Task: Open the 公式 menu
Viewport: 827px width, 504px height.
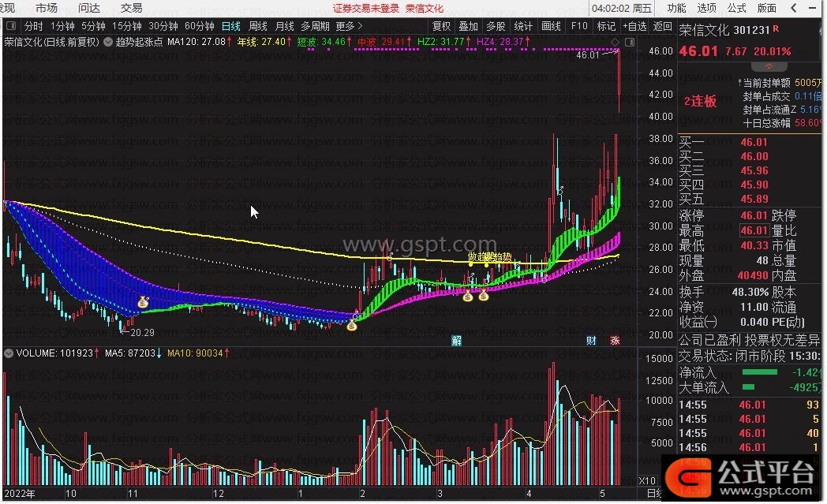Action: point(737,8)
